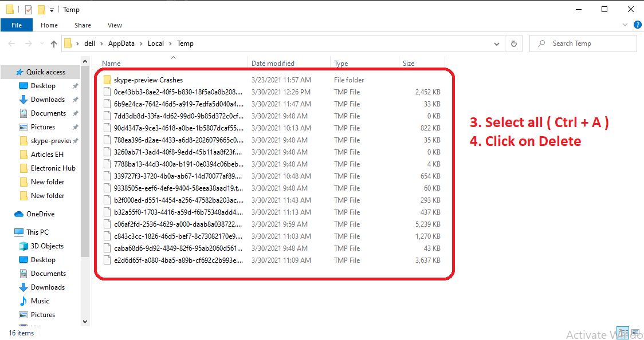The height and width of the screenshot is (340, 644).
Task: Select file icon of 3260ab71 TMP file
Action: coord(107,152)
